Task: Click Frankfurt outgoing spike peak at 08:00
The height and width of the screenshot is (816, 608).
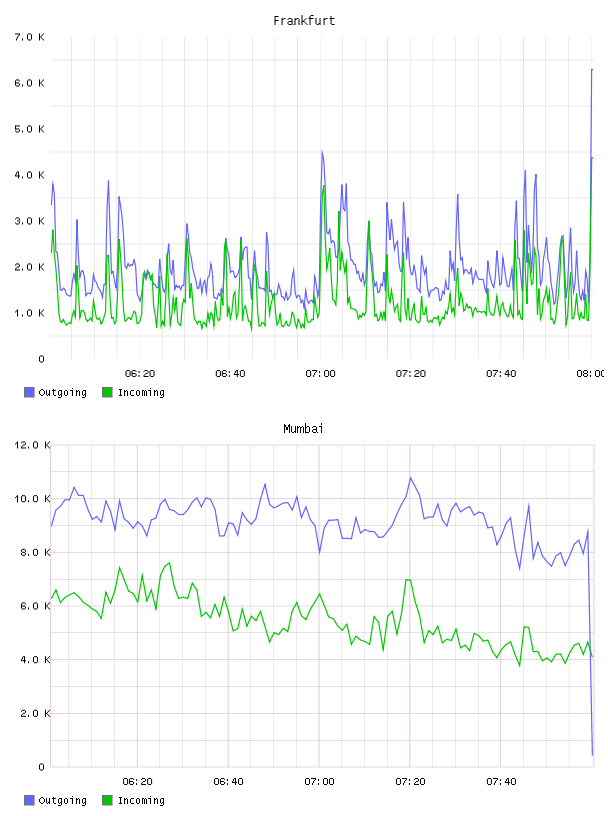Action: point(592,69)
